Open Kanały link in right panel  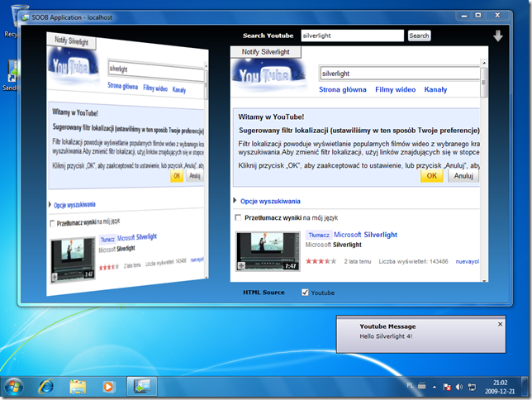435,89
